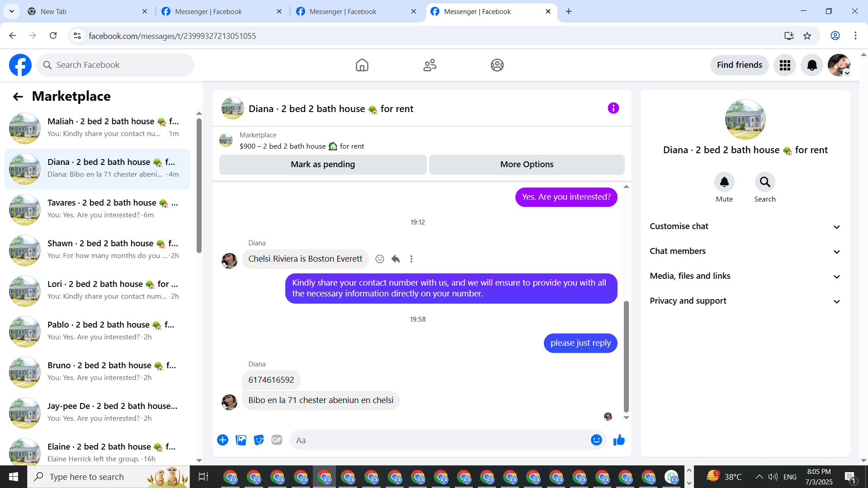Open Facebook Home from the top navigation

point(362,65)
